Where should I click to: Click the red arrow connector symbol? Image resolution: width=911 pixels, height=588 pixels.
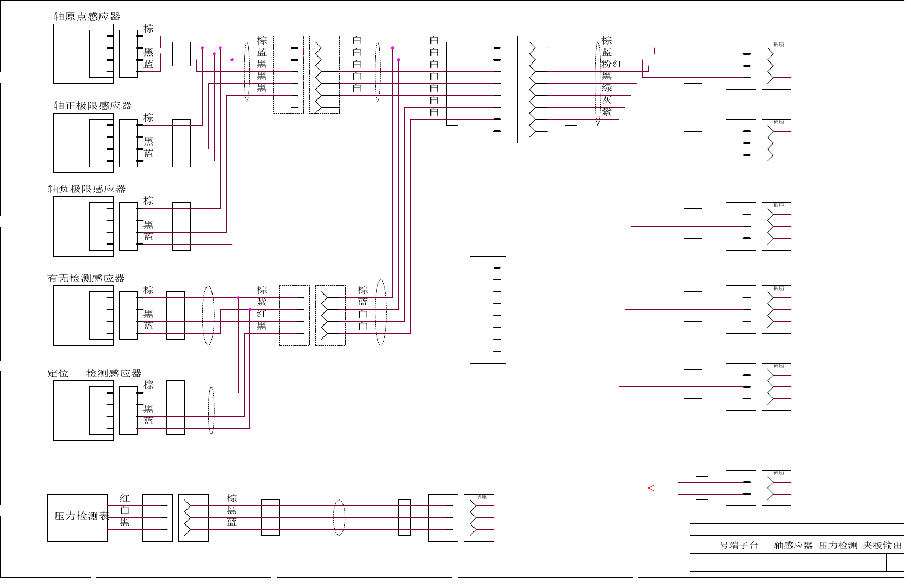[657, 488]
